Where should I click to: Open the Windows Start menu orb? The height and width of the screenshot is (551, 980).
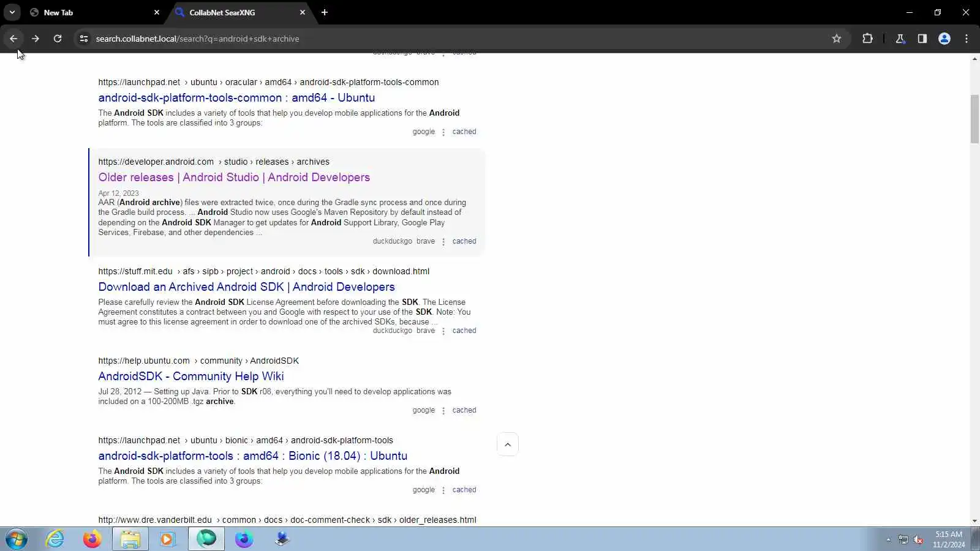pos(17,539)
